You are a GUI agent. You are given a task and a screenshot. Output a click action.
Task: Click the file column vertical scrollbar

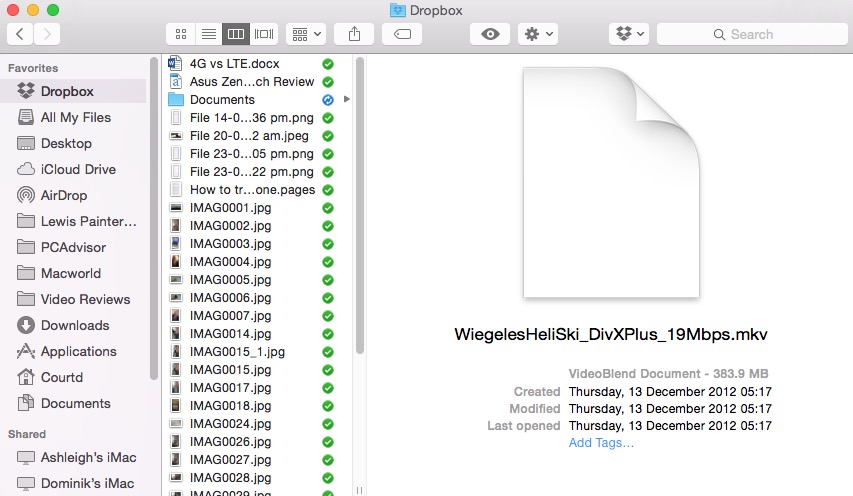[360, 206]
